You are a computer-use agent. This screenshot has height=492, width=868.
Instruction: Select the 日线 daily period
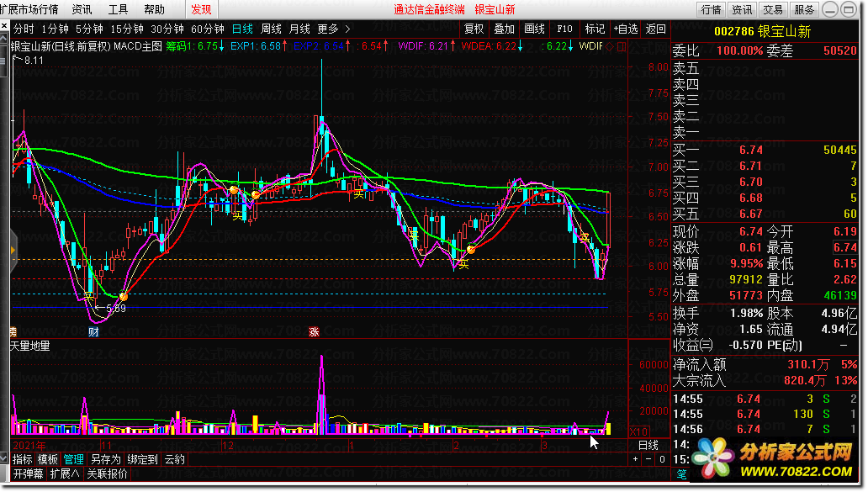click(x=242, y=29)
